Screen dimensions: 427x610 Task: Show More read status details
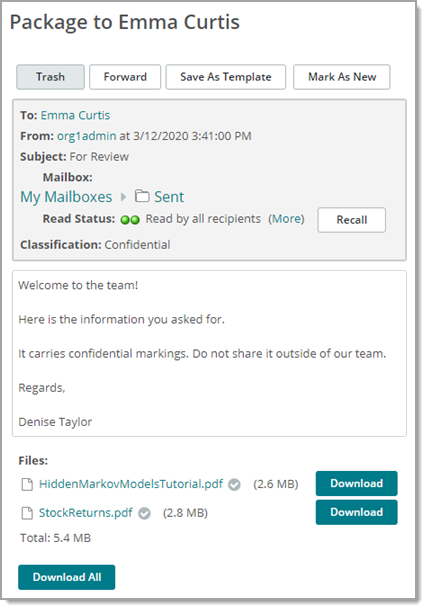(x=287, y=219)
